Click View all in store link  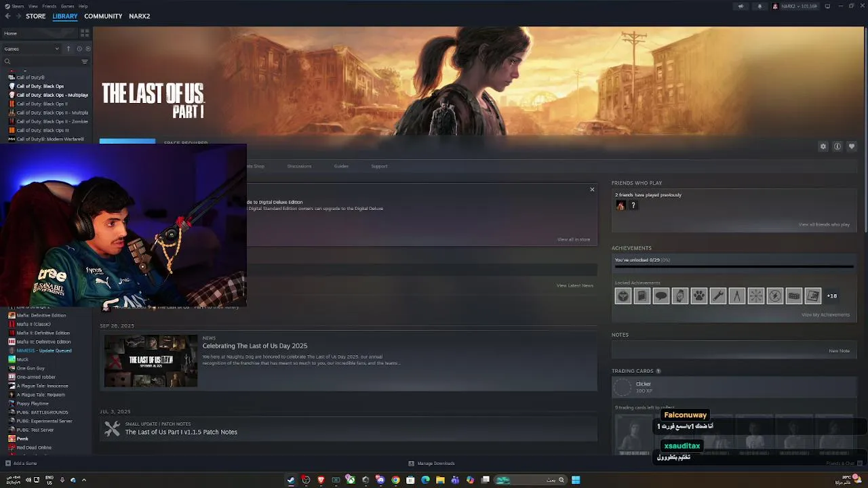(x=574, y=239)
